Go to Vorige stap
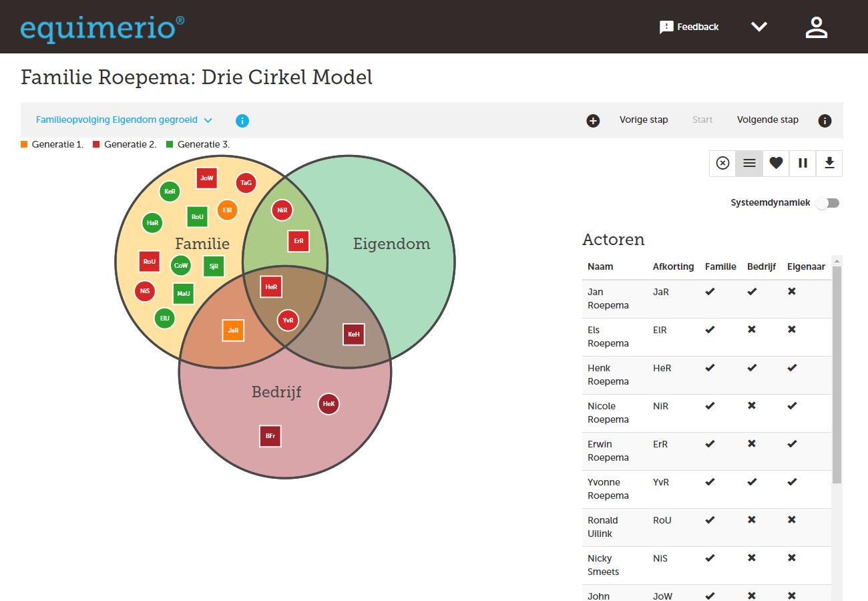This screenshot has width=868, height=601. (x=643, y=120)
